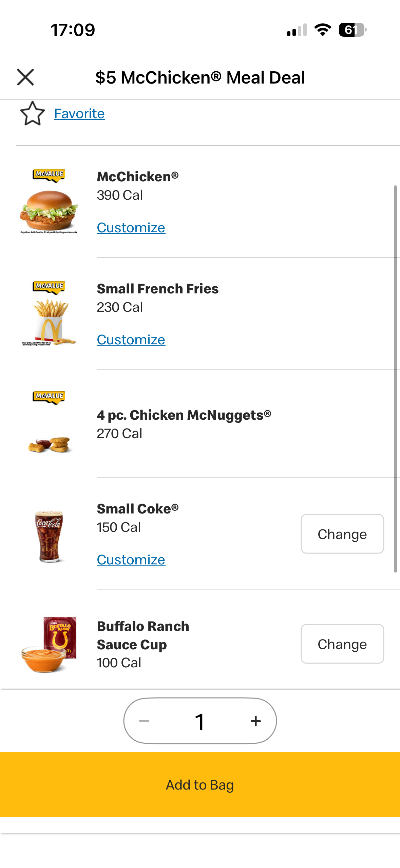This screenshot has height=868, width=400.
Task: Customize the Small Coke drink
Action: (131, 560)
